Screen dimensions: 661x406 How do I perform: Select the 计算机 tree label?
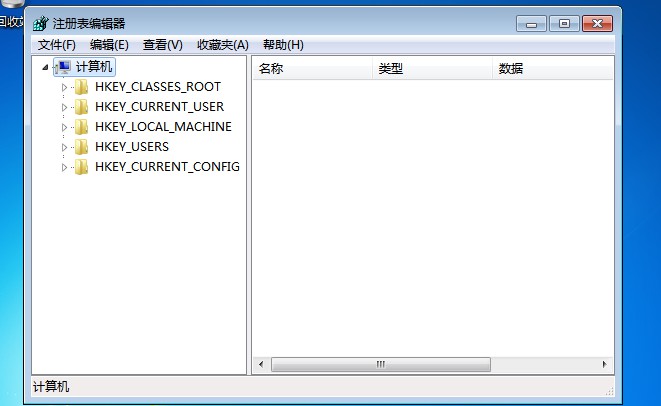coord(94,67)
